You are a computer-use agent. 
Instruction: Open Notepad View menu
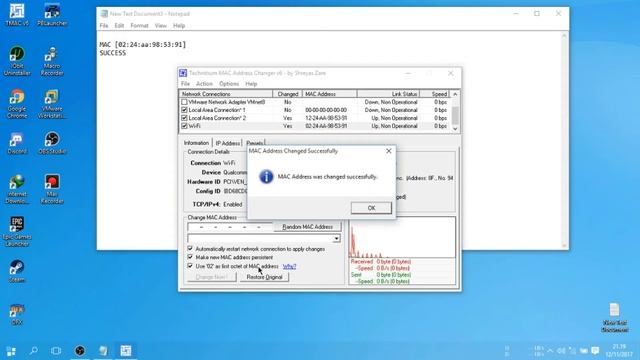click(160, 25)
